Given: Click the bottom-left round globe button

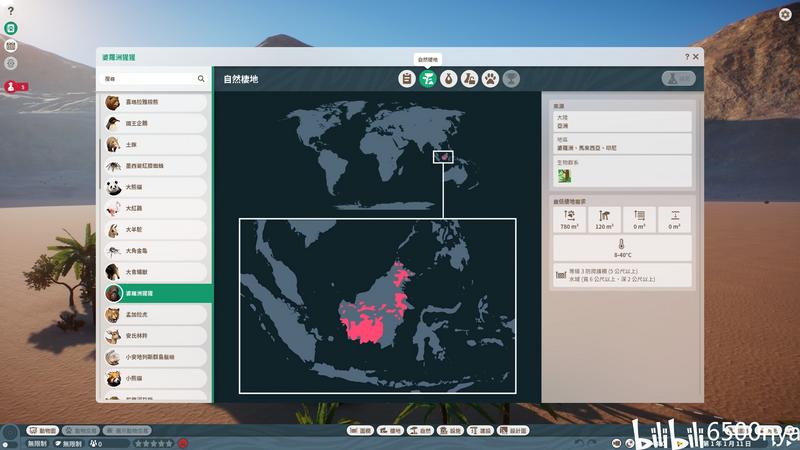Looking at the screenshot, I should (x=10, y=434).
